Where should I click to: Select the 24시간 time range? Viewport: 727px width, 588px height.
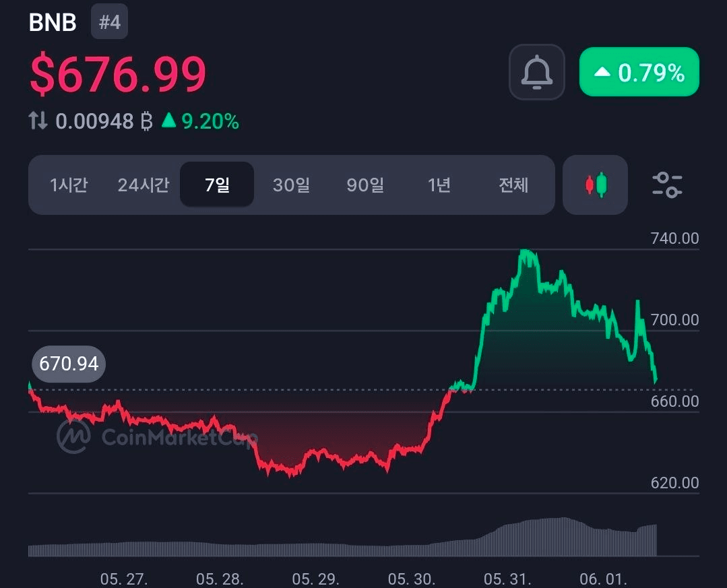tap(144, 185)
